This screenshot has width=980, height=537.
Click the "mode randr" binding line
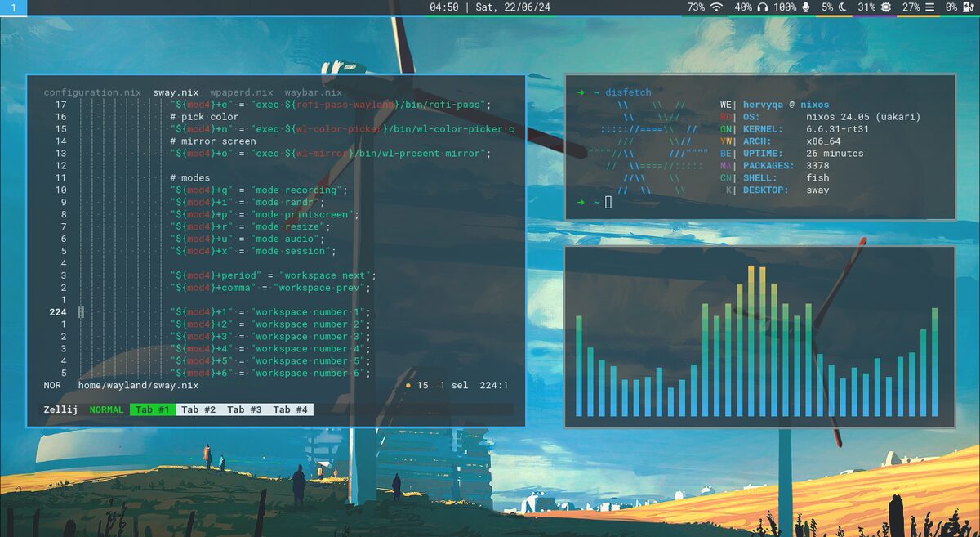tap(248, 202)
